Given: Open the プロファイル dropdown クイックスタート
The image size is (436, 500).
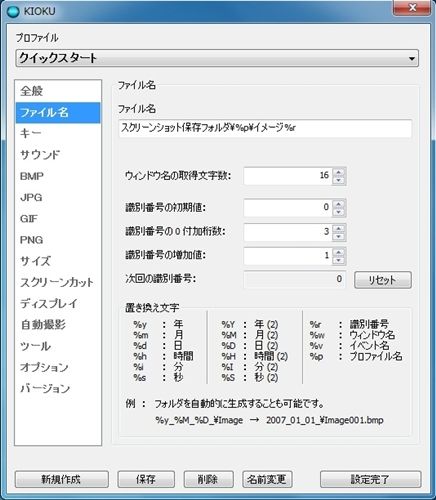Looking at the screenshot, I should pyautogui.click(x=217, y=58).
